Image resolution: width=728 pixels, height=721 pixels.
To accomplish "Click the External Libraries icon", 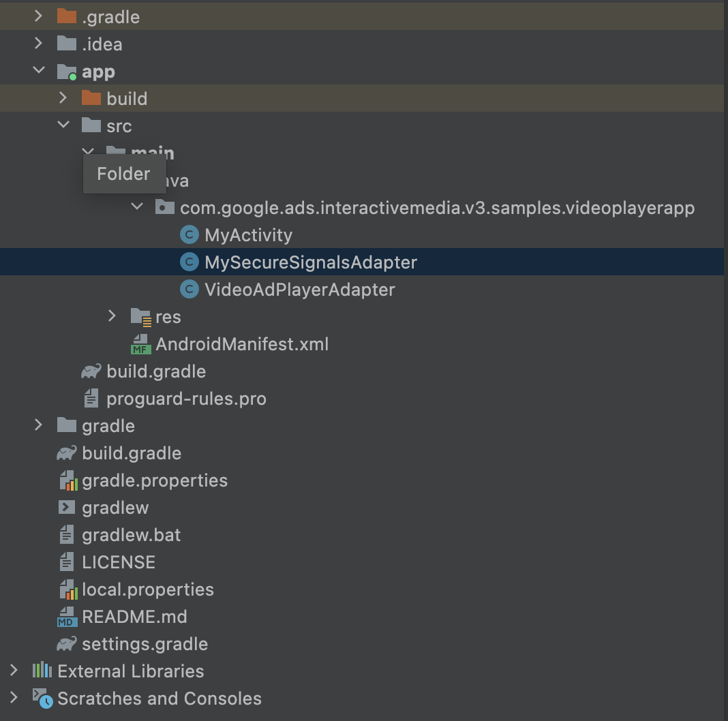I will tap(42, 671).
